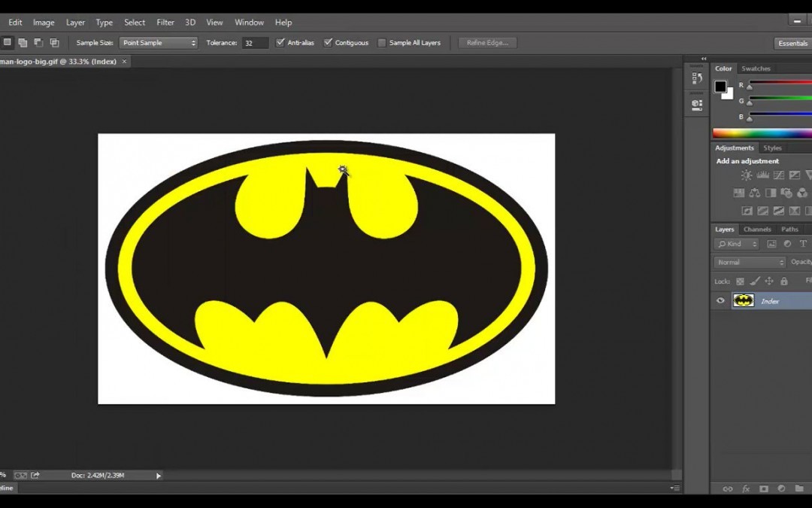Choose Add to selection mode icon

[23, 42]
